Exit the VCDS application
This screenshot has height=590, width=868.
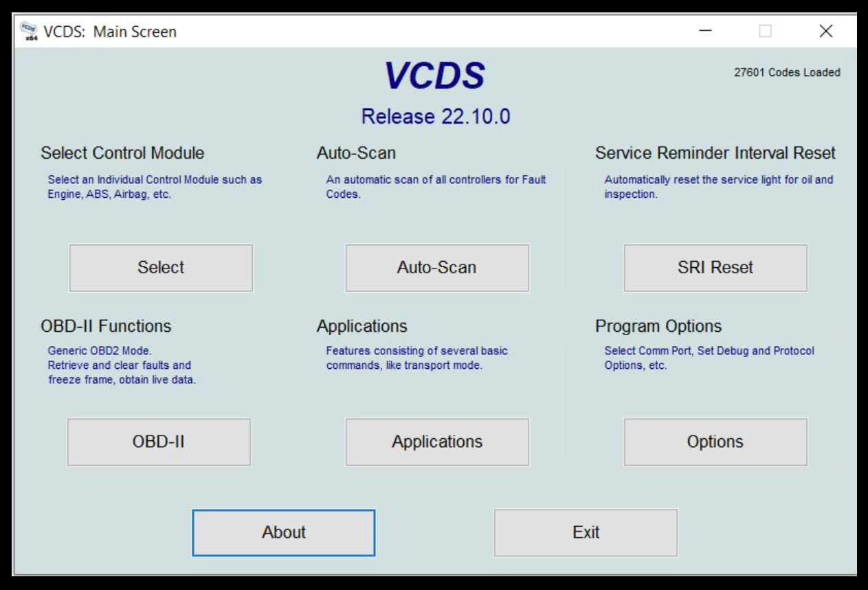click(586, 532)
